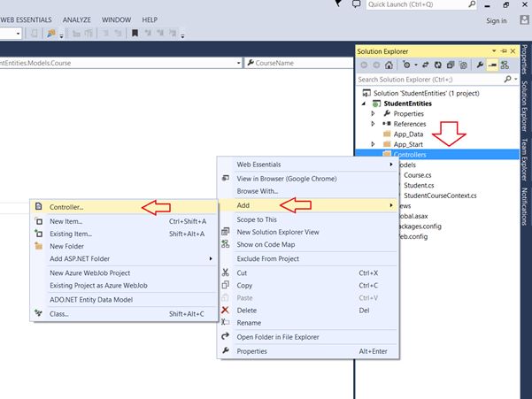Click the Home icon in Solution Explorer
Viewport: 532px width, 399px height.
(x=389, y=65)
